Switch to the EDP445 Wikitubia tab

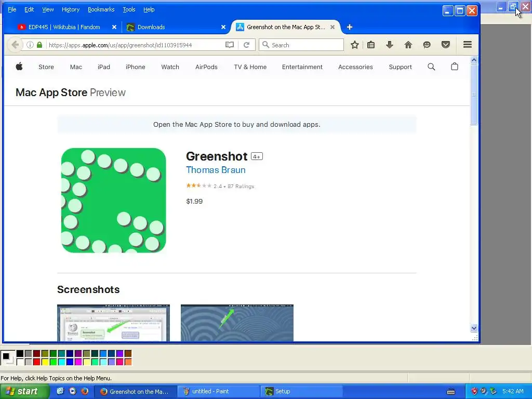pos(64,27)
